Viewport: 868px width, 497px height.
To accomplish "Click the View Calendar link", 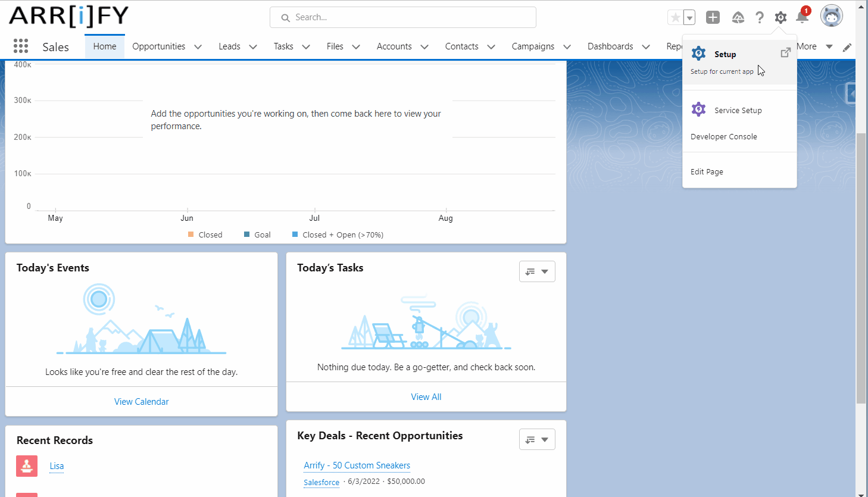I will 141,402.
